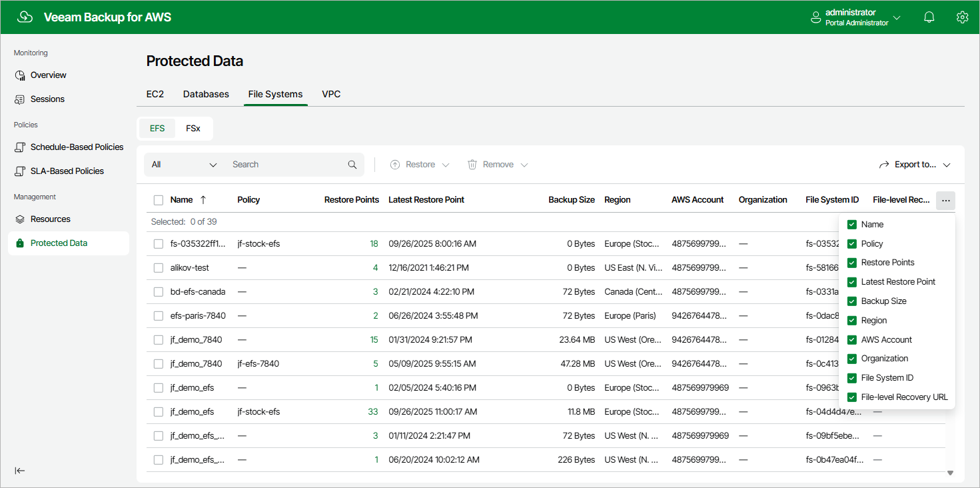This screenshot has width=980, height=488.
Task: Click the Protected Data lock icon
Action: (20, 243)
